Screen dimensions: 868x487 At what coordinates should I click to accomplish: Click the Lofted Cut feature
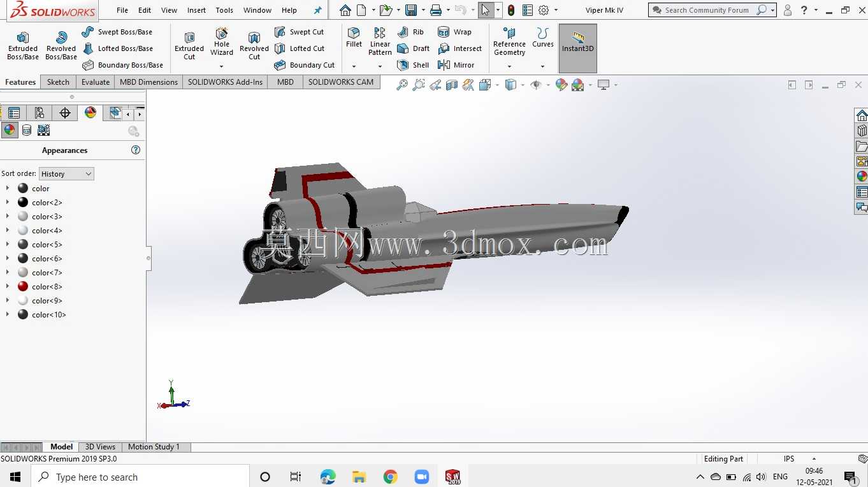pyautogui.click(x=300, y=48)
